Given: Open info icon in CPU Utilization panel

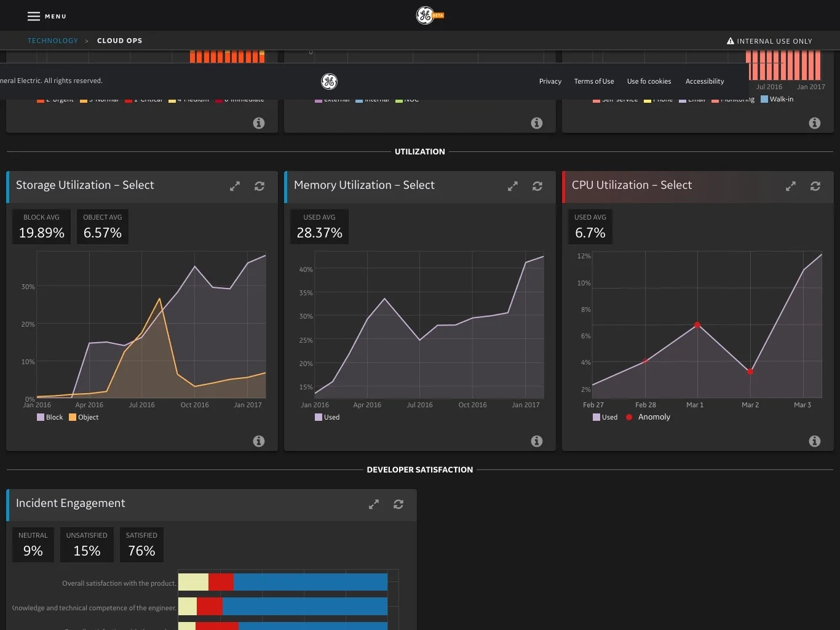Looking at the screenshot, I should (815, 441).
